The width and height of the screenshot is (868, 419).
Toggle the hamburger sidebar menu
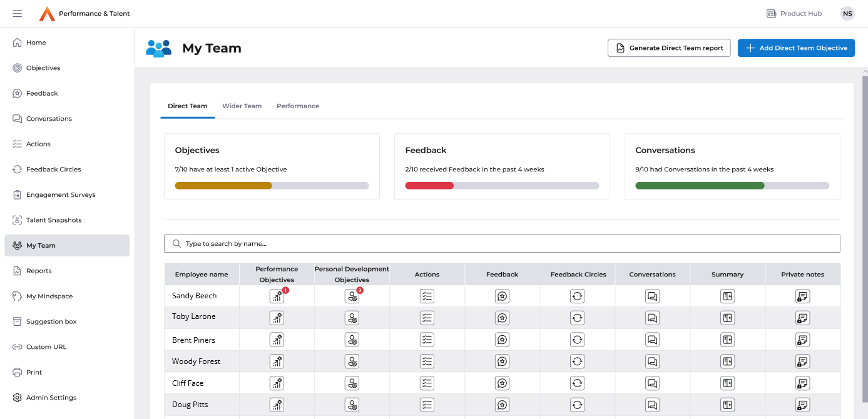tap(17, 14)
